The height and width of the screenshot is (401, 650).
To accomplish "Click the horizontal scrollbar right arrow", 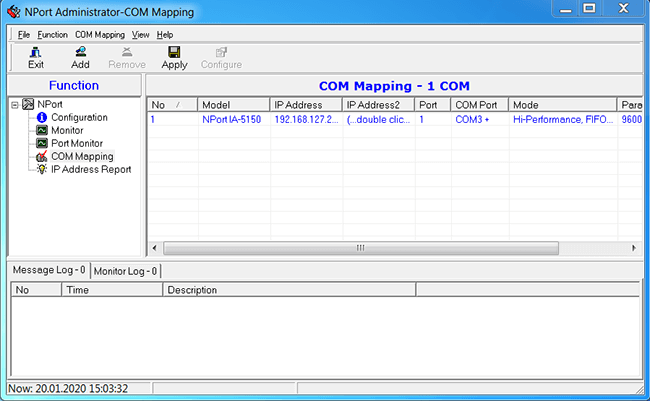I will (634, 248).
